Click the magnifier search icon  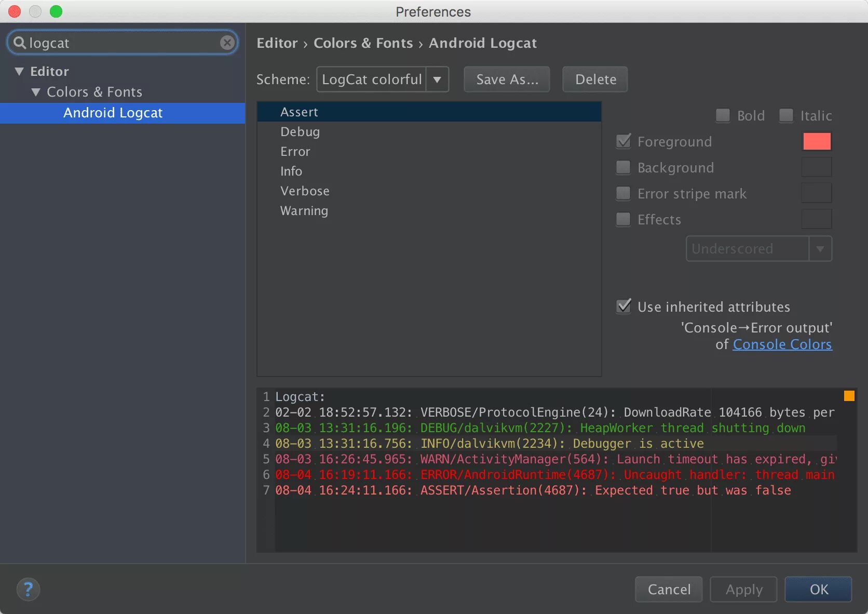(x=20, y=43)
